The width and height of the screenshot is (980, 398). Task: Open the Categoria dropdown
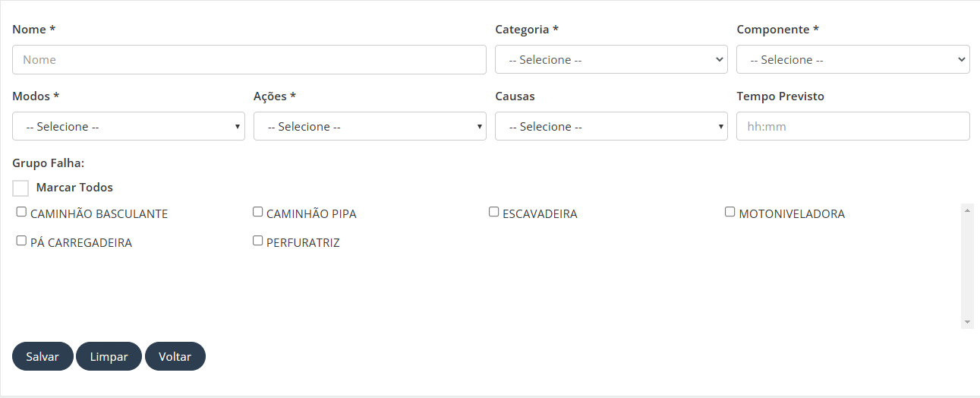tap(611, 59)
